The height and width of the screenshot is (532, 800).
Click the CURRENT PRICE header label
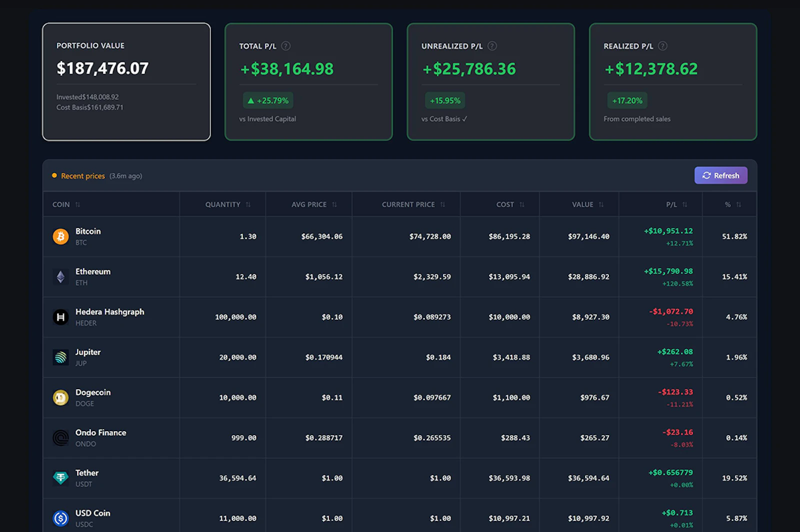[x=408, y=204]
